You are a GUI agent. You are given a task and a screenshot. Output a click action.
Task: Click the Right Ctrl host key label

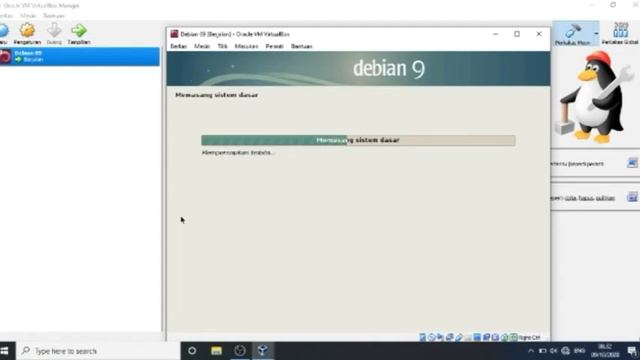click(x=529, y=338)
